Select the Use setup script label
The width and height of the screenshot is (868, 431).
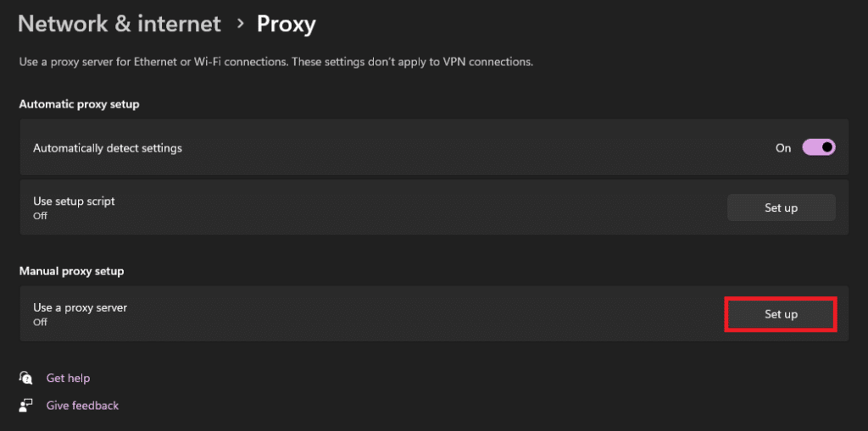(x=74, y=202)
